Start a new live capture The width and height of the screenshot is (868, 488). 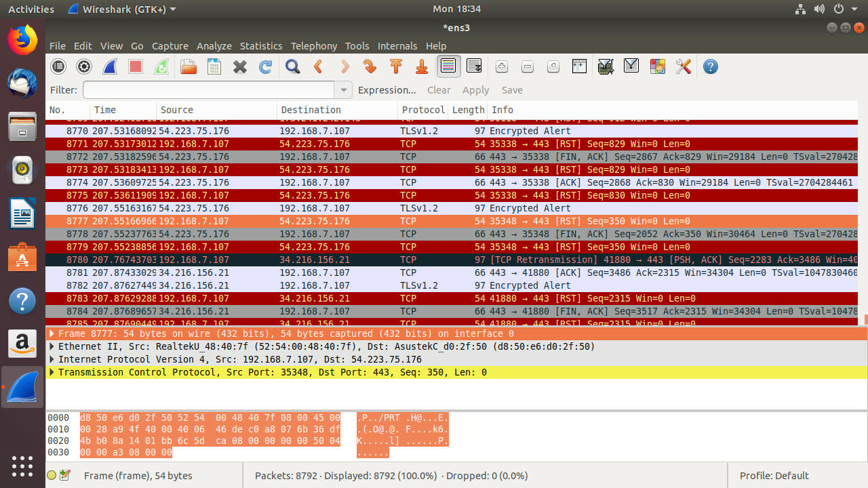pyautogui.click(x=110, y=66)
